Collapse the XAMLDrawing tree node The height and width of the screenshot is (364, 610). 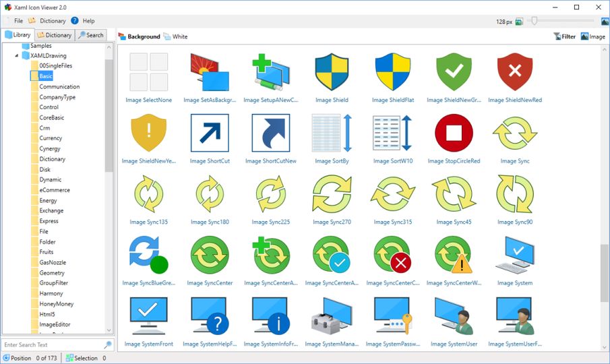(16, 55)
